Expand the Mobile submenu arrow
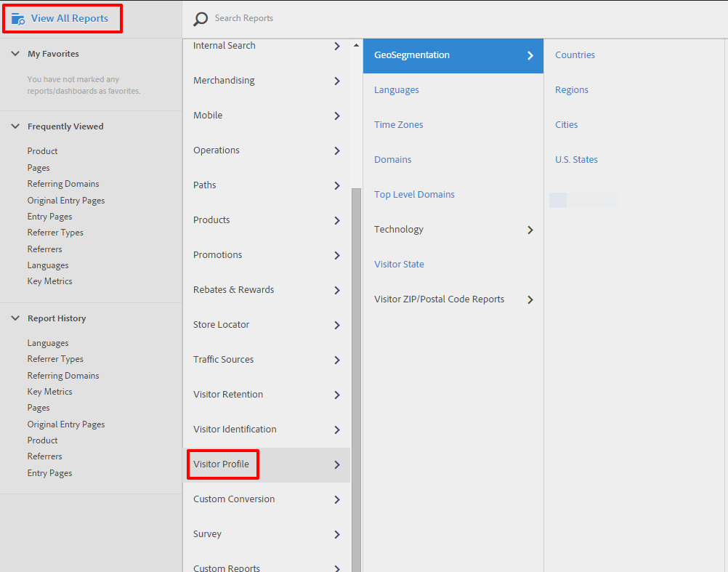 point(337,116)
